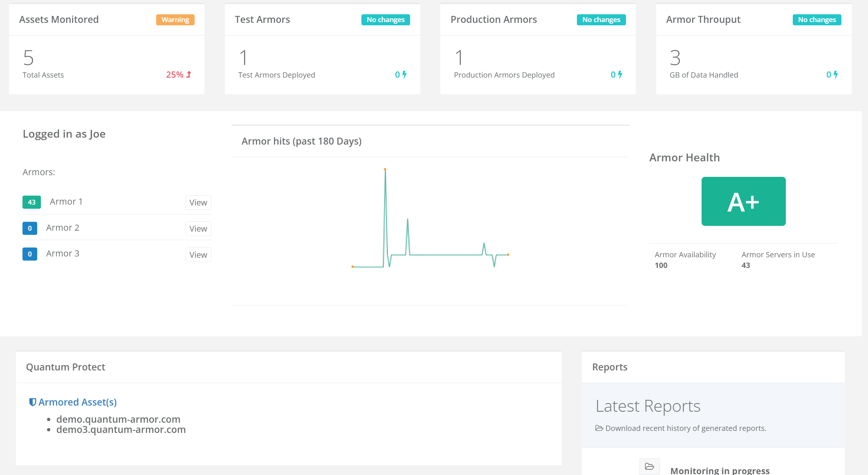Click the Logged in as Joe heading
868x475 pixels.
64,134
